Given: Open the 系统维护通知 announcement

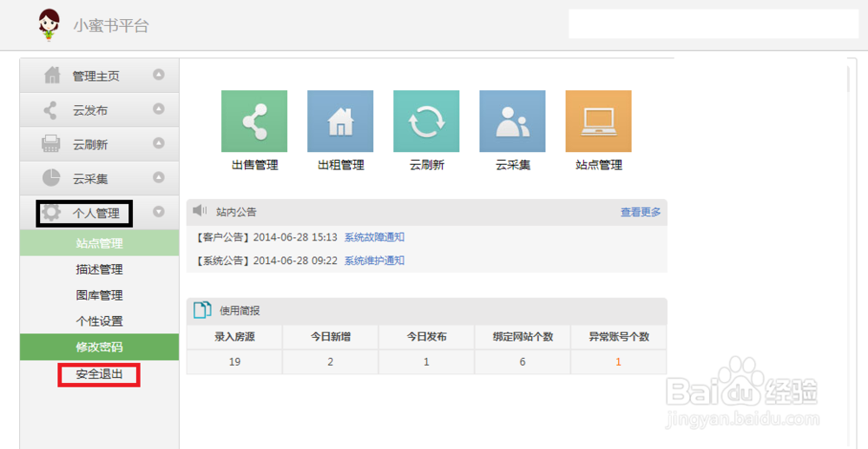Looking at the screenshot, I should coord(374,261).
